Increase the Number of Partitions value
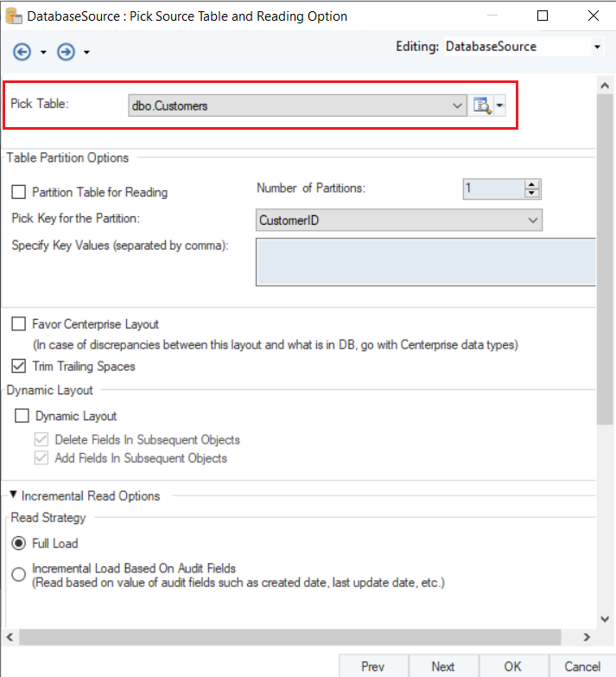This screenshot has width=616, height=677. point(532,184)
